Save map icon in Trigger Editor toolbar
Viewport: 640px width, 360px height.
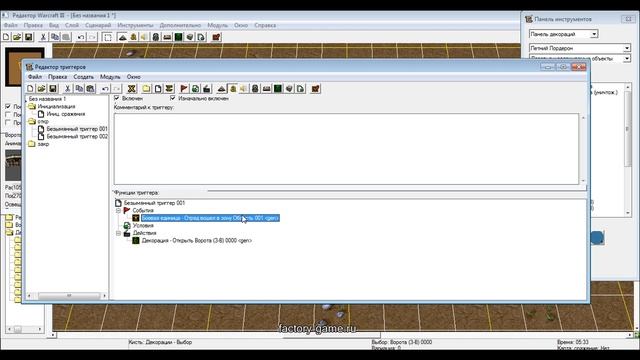tap(53, 89)
